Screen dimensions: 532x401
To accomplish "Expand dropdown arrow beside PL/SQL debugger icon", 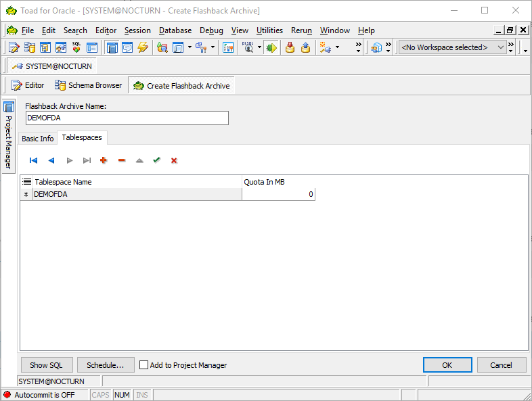I will 259,47.
